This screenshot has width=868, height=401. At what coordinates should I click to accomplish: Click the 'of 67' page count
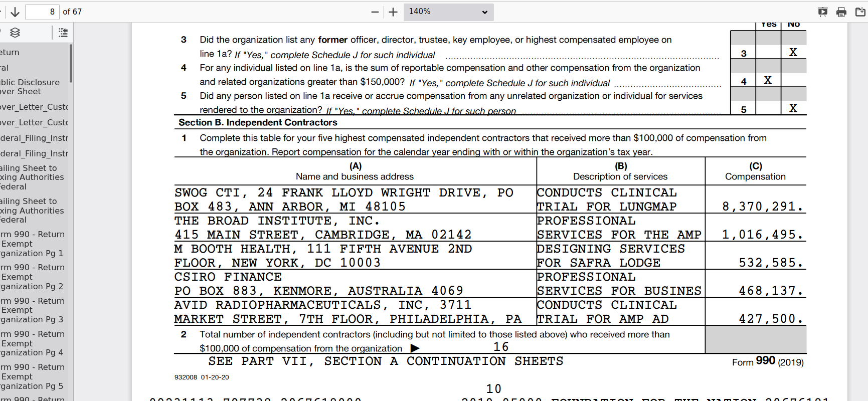coord(72,12)
